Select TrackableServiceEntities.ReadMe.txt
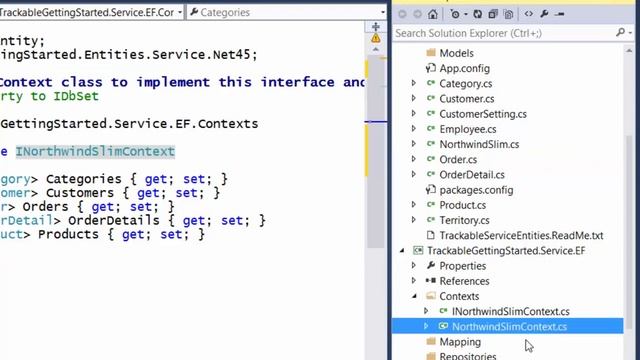This screenshot has height=360, width=640. click(x=521, y=235)
